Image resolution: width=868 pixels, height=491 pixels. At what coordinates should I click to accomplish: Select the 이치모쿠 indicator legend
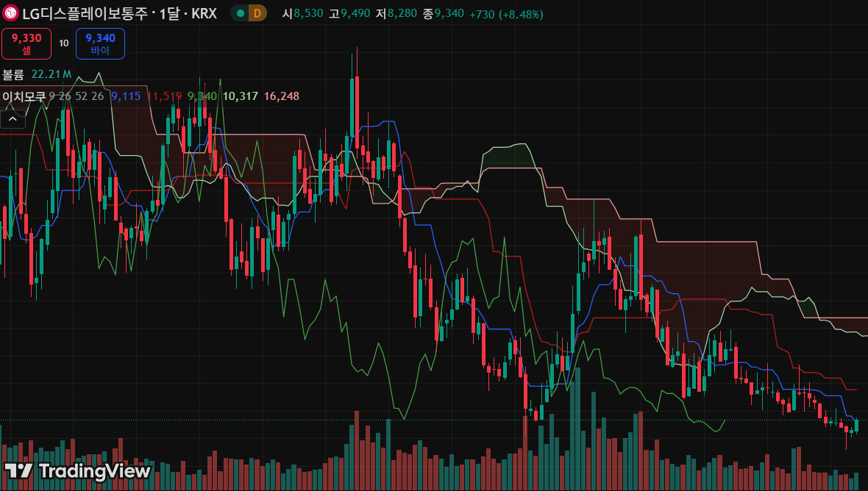click(x=24, y=96)
